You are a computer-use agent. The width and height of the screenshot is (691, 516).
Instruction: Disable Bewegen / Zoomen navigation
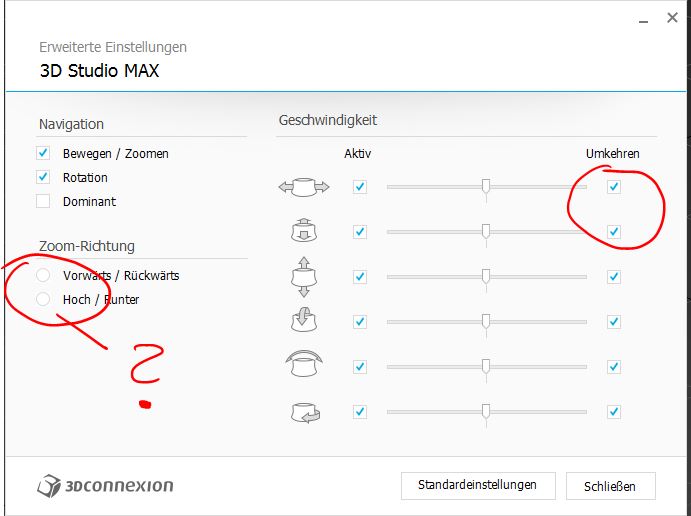tap(43, 153)
